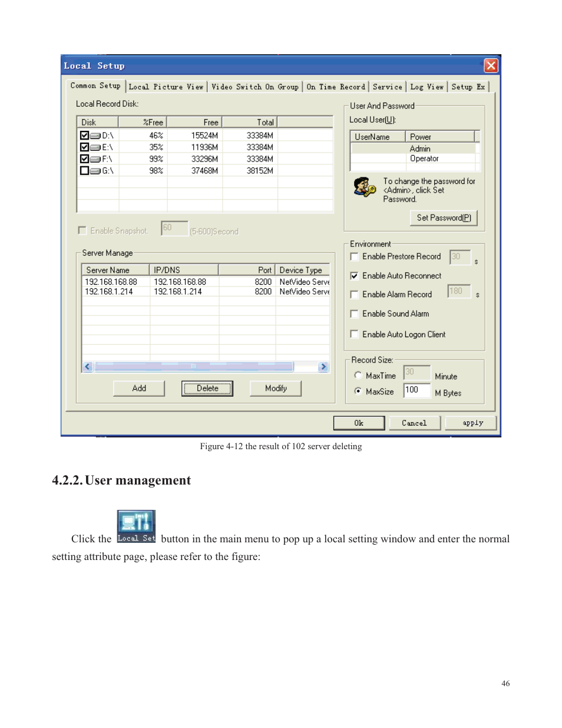Click the MaxTime Minute input field

click(x=417, y=373)
